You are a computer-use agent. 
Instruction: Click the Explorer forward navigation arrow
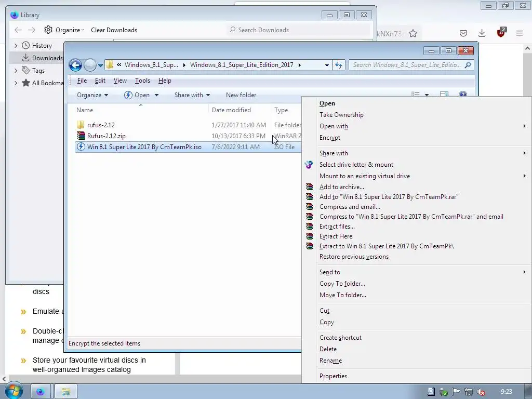pyautogui.click(x=90, y=65)
